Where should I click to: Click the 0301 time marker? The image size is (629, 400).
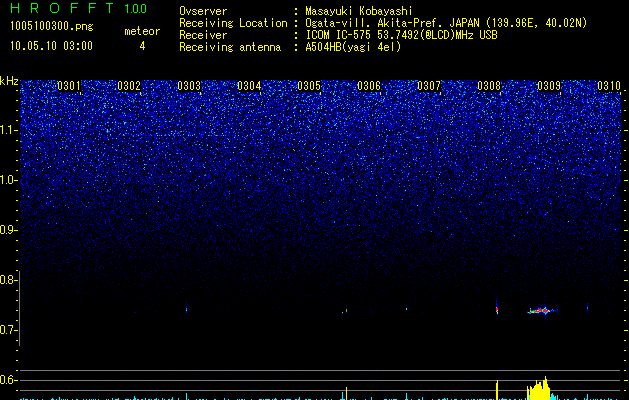click(69, 86)
